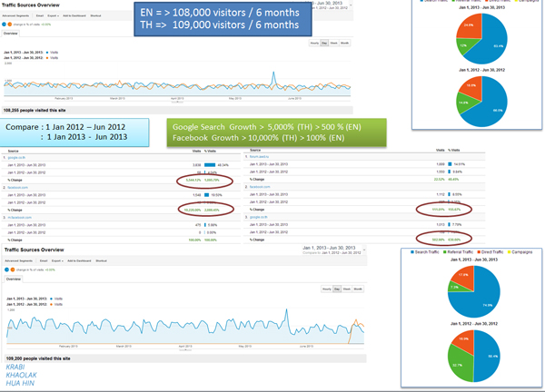Image resolution: width=545 pixels, height=392 pixels.
Task: Click '48.34%' value in left google.co.th row
Action: tap(223, 165)
